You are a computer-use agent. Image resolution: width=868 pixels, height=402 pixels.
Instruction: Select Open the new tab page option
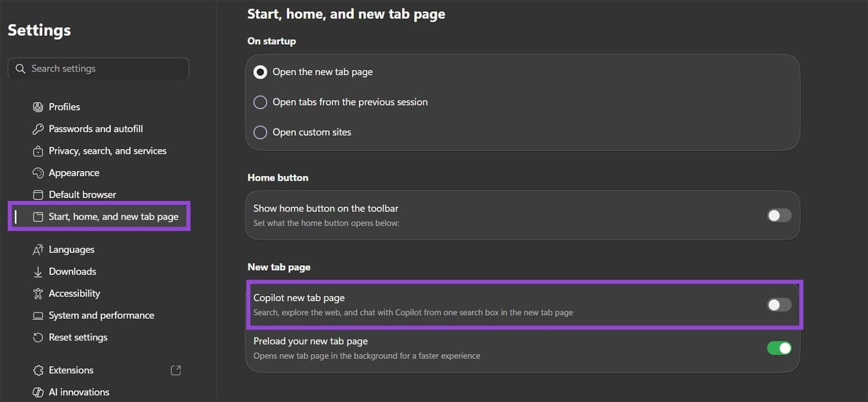(x=260, y=71)
